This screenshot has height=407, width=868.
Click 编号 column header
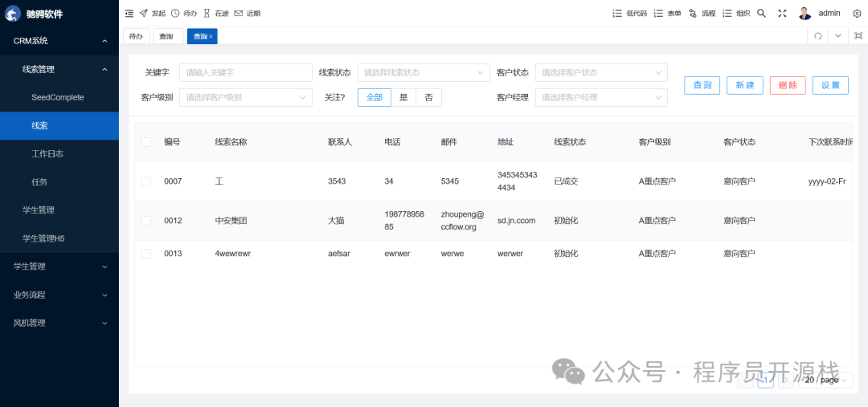pos(172,142)
